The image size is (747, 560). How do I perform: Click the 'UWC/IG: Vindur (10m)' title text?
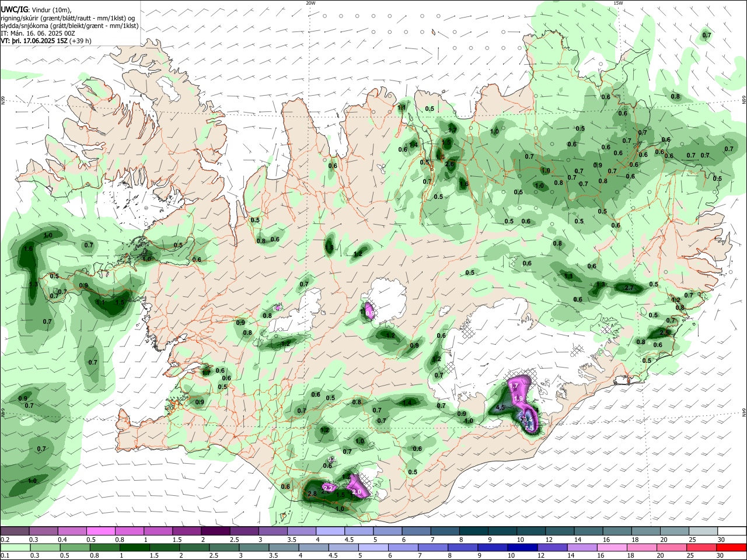coord(36,9)
